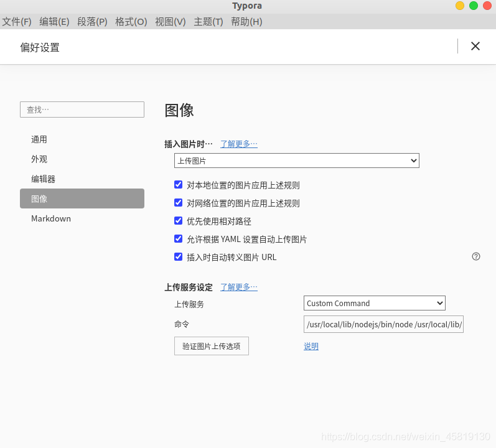
Task: Click 了解更多 link next to 上传服务设定
Action: (x=239, y=287)
